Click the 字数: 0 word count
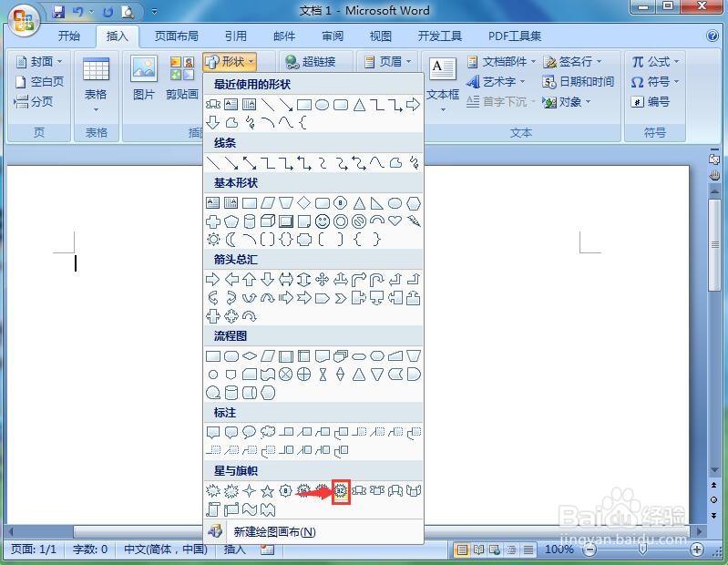This screenshot has width=728, height=565. (x=90, y=550)
